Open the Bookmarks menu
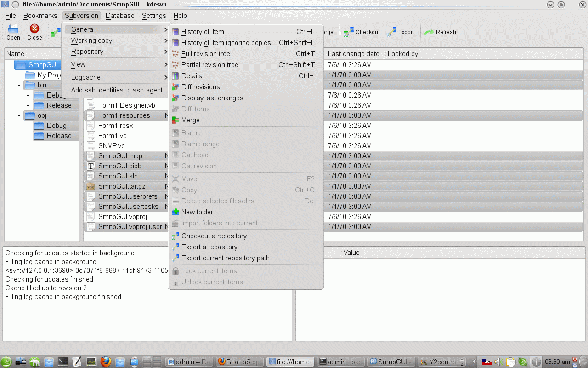 click(40, 16)
